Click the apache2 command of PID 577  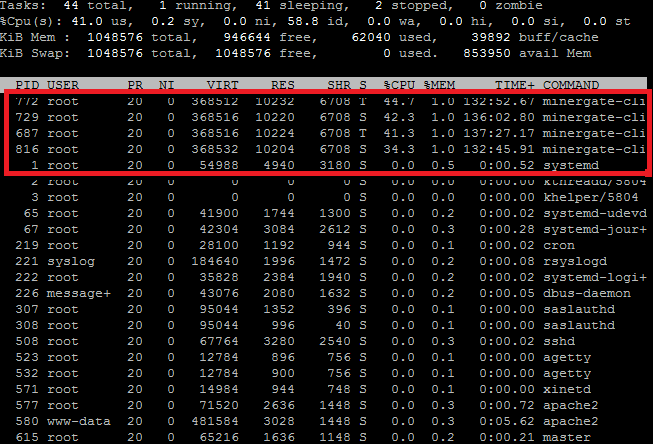tap(571, 405)
